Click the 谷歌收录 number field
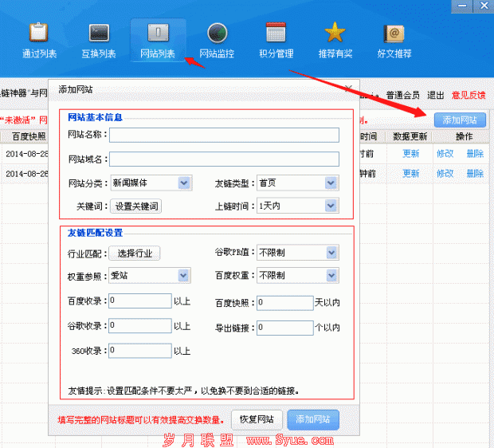The image size is (494, 448). tap(140, 326)
